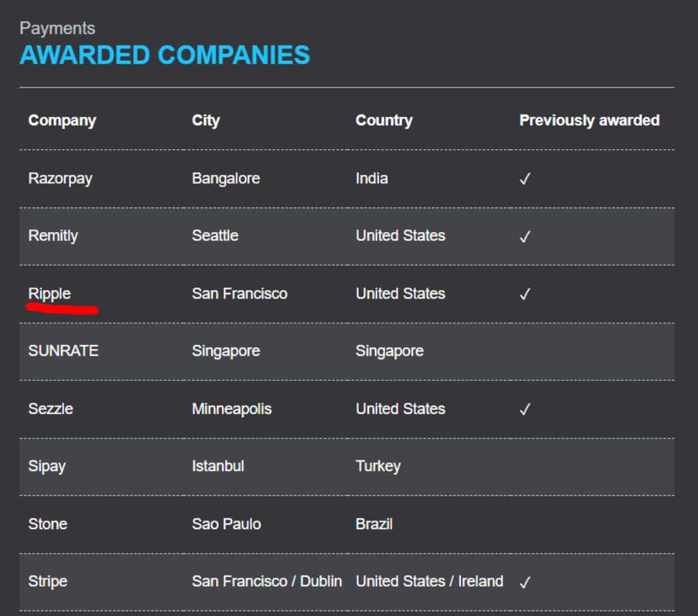Click the Bangalore city cell
This screenshot has height=616, width=698.
225,178
